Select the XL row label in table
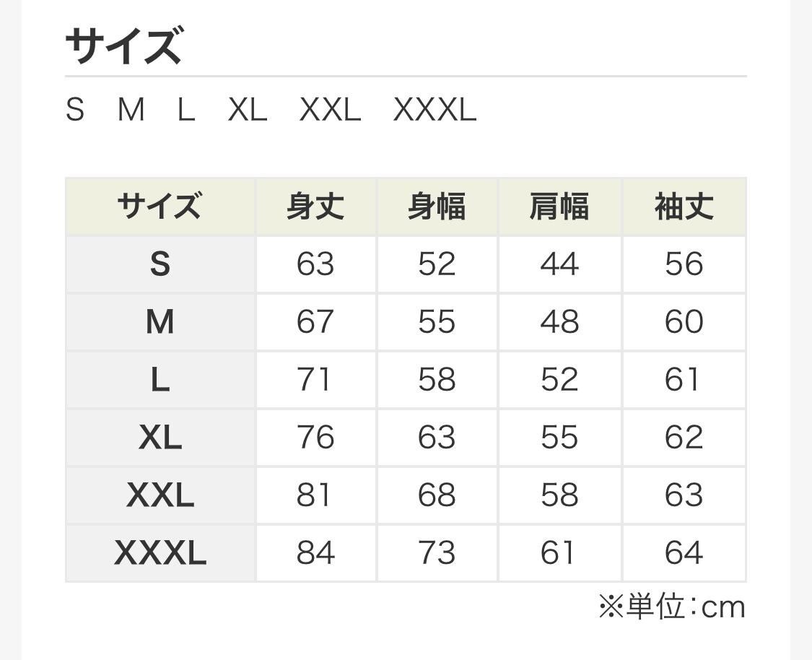Screen dimensions: 812x660 (x=160, y=438)
